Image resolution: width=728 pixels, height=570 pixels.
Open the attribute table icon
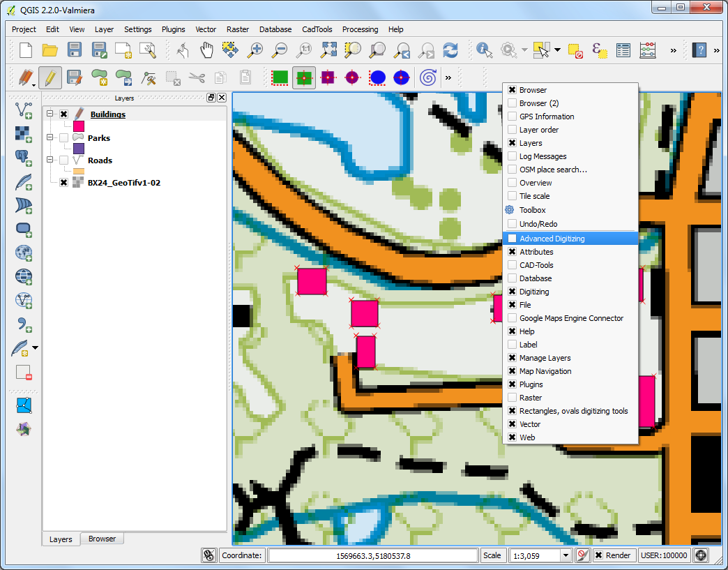(x=623, y=50)
